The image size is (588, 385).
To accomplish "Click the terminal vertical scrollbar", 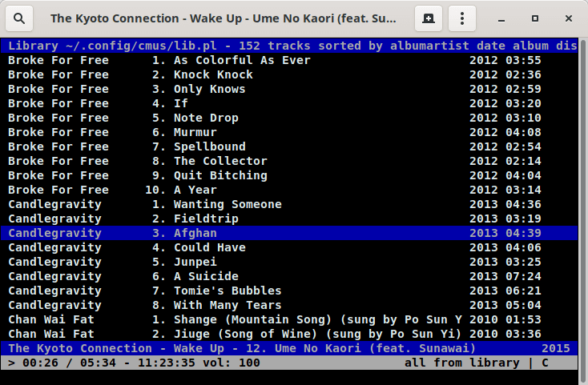I will click(x=583, y=210).
